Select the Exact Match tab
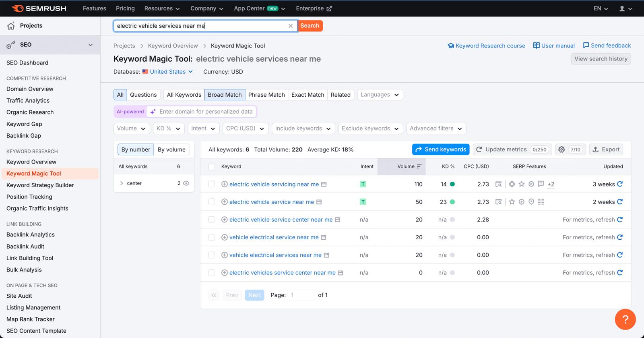Screen dimensions: 644x338 (308, 95)
